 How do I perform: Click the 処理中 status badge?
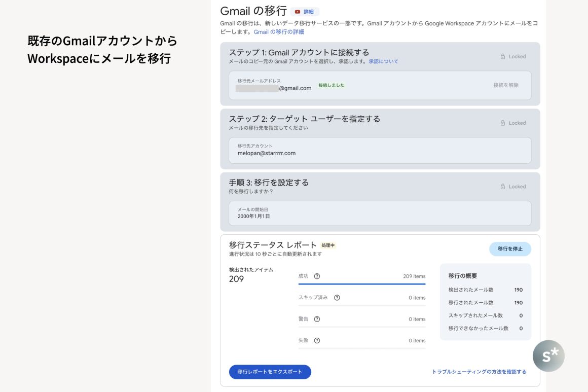pos(328,245)
